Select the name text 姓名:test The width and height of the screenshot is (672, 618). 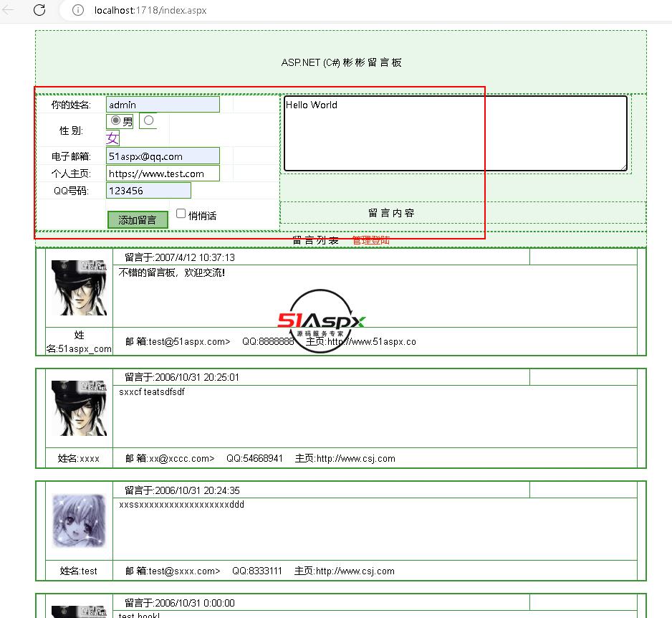coord(78,571)
